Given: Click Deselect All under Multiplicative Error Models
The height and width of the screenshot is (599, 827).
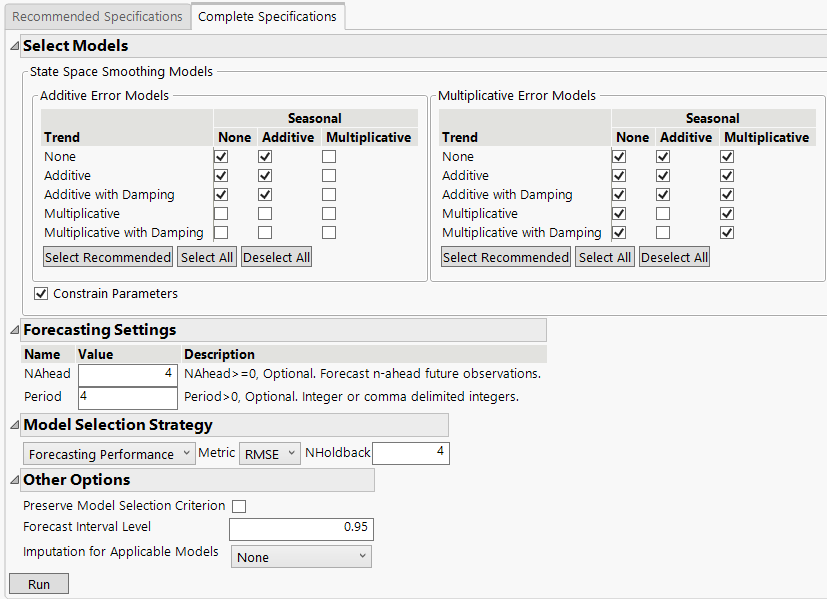Looking at the screenshot, I should click(674, 257).
